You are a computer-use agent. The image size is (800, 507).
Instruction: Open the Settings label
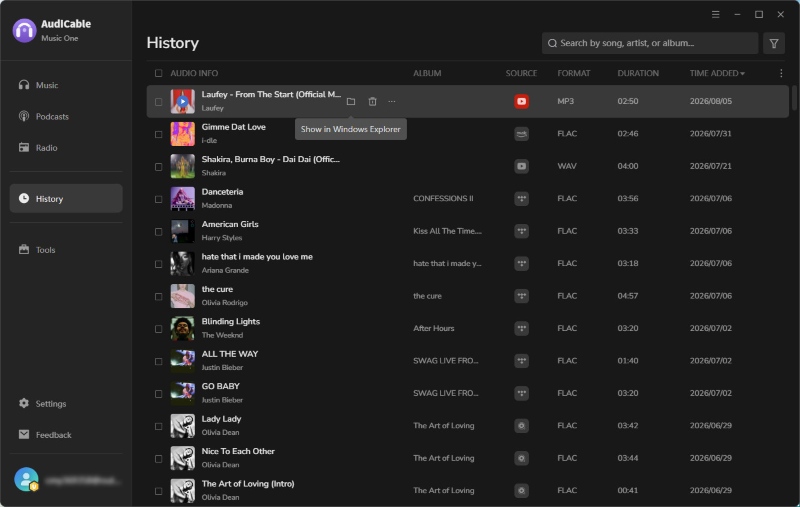(51, 403)
